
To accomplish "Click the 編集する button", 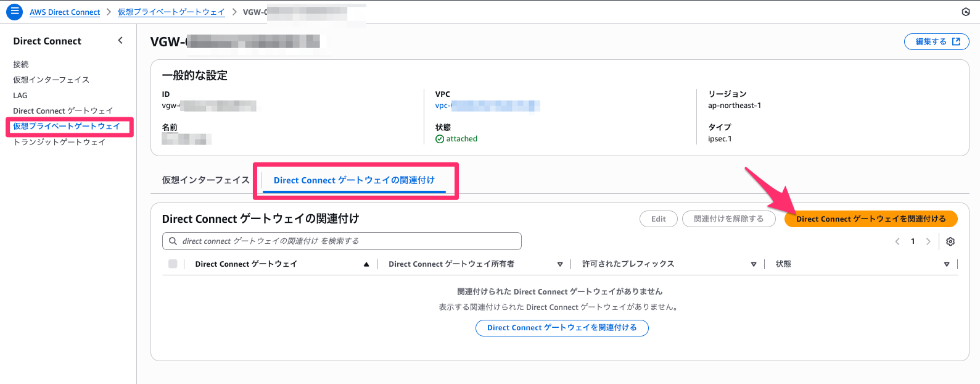I will tap(936, 41).
